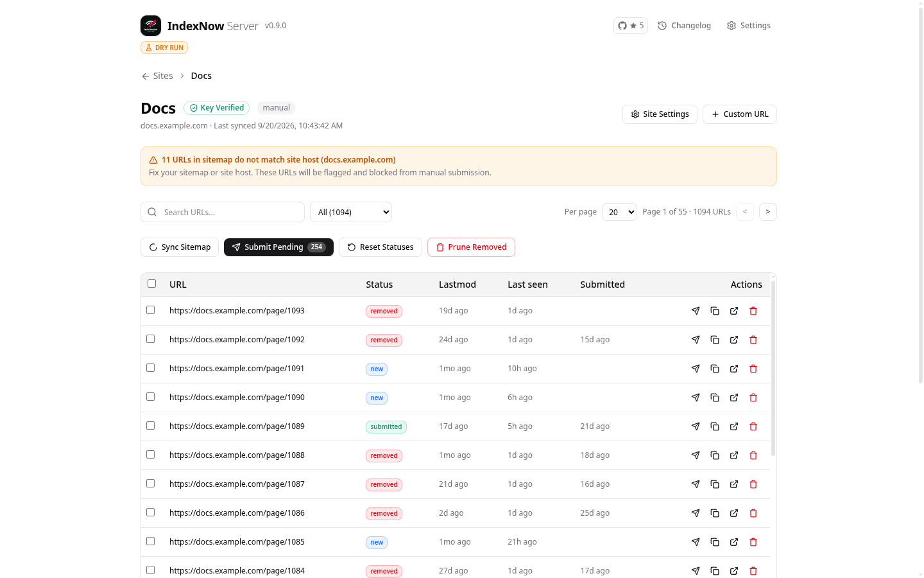
Task: Check the page/1087 row checkbox
Action: [x=151, y=484]
